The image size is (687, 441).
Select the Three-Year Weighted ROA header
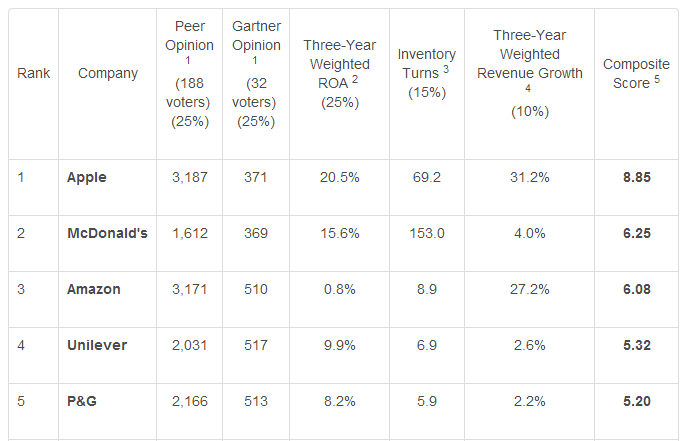[x=340, y=73]
